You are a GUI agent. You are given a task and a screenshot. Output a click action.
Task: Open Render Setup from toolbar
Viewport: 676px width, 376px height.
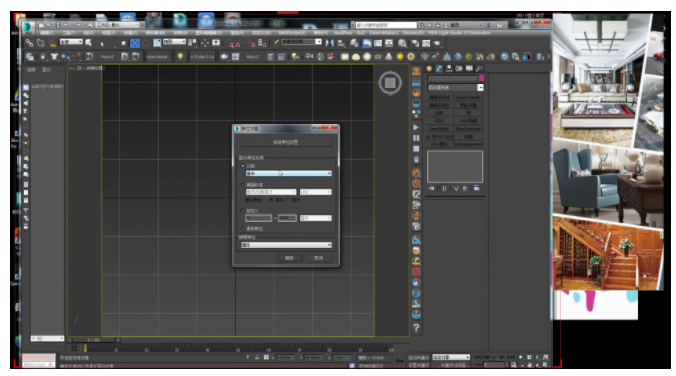[x=415, y=43]
